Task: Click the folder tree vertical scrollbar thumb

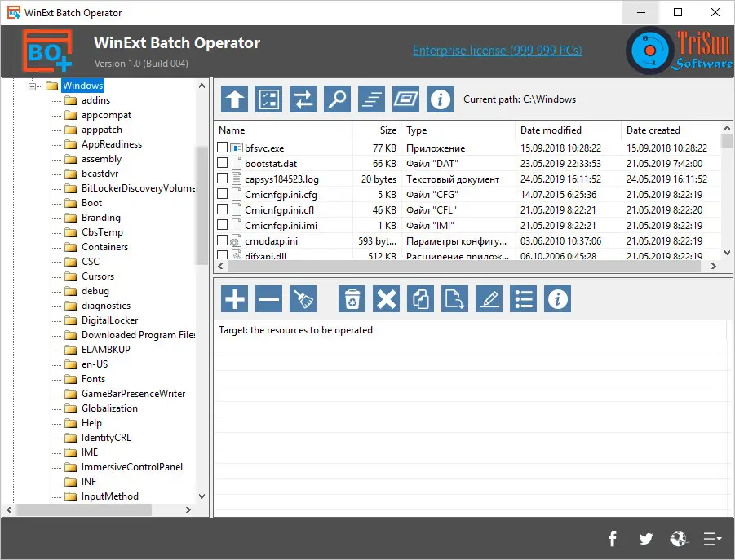Action: click(202, 206)
